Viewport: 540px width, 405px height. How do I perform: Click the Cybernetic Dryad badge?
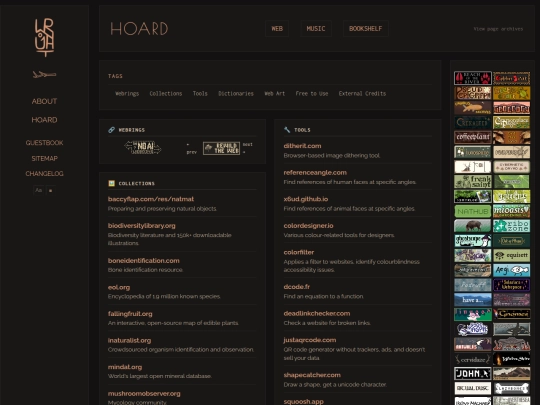tap(511, 167)
